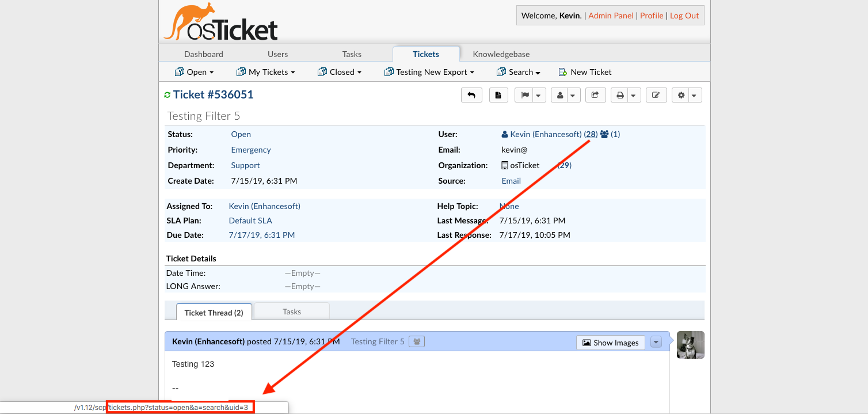Open the New Ticket button

(585, 71)
